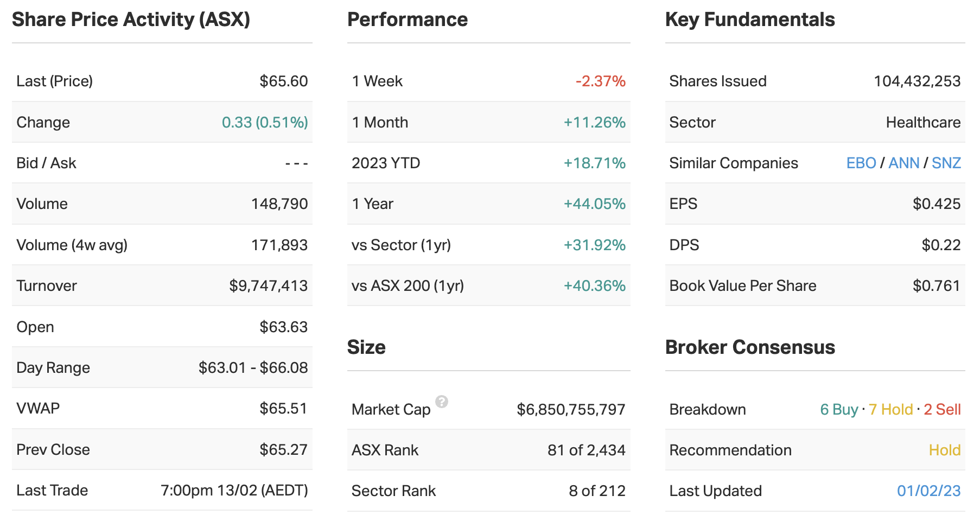Screen dimensions: 980x521
Task: Click the Market Cap value $6,850,755,797
Action: point(571,409)
